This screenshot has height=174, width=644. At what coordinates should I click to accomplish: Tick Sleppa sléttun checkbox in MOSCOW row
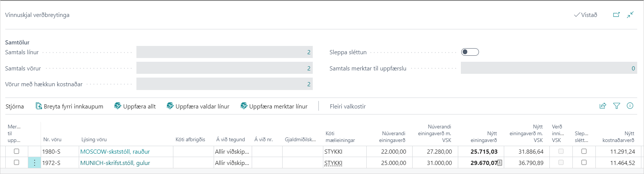[x=584, y=151]
